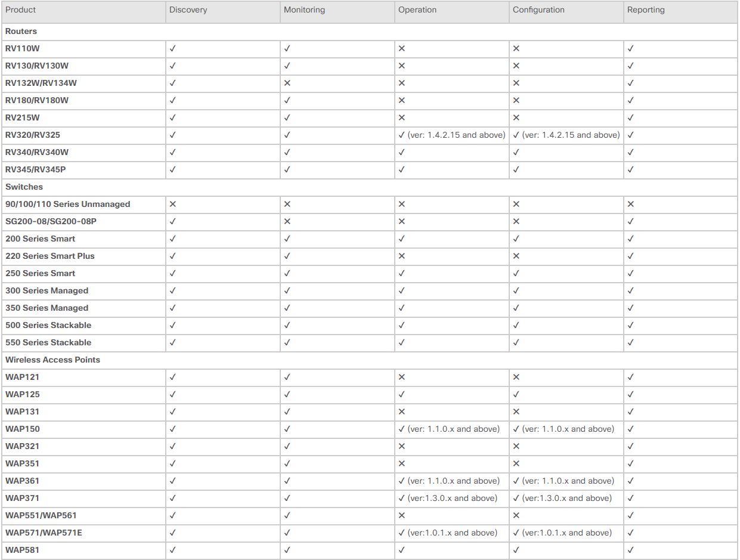Click the Reporting cross for 90/100/110 Series Unmanaged
Viewport: 740px width, 560px height.
[631, 204]
